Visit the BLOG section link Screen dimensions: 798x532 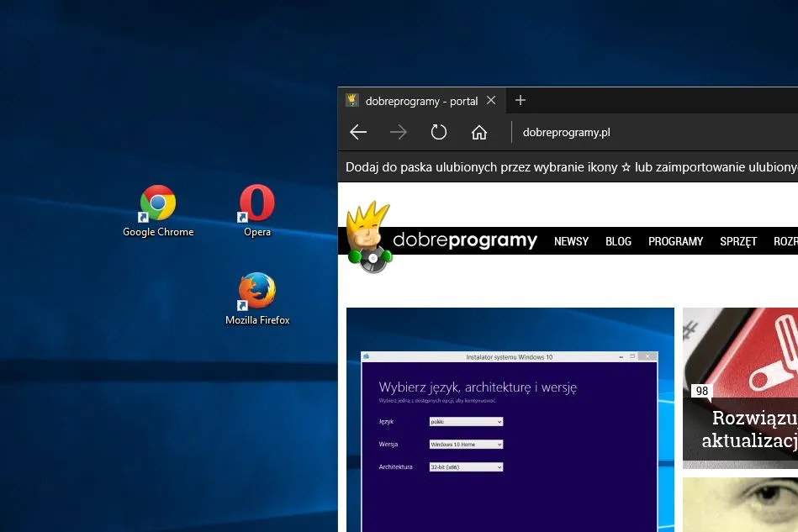click(618, 241)
